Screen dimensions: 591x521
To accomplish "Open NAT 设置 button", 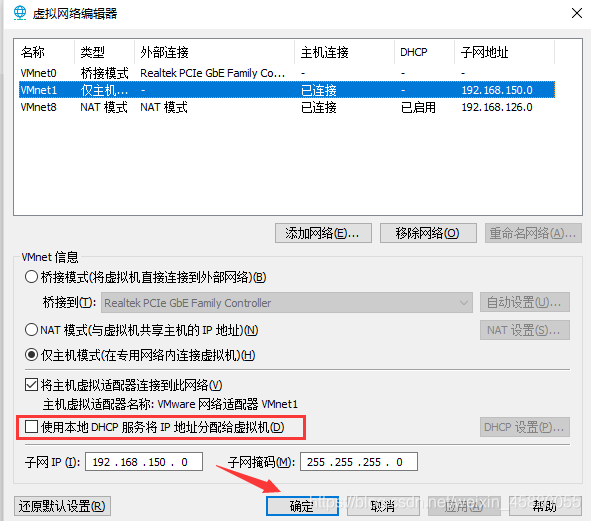I will 524,330.
